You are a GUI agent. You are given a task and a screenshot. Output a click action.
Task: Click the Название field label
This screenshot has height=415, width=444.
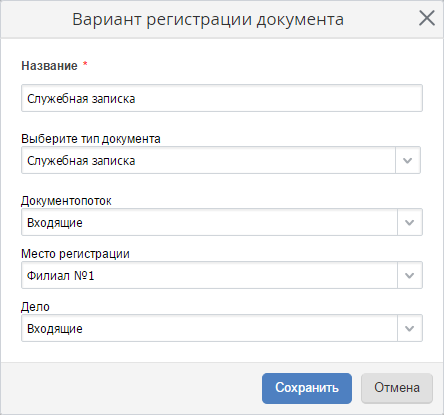[x=49, y=66]
